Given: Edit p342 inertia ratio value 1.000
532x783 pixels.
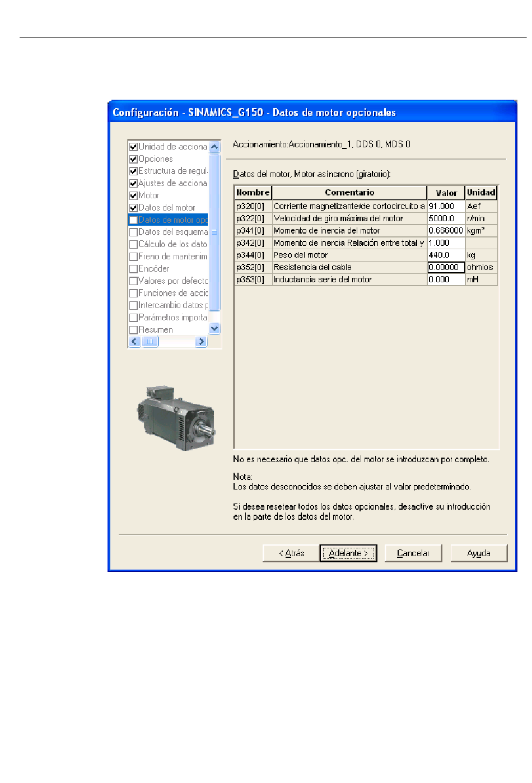Looking at the screenshot, I should 446,243.
